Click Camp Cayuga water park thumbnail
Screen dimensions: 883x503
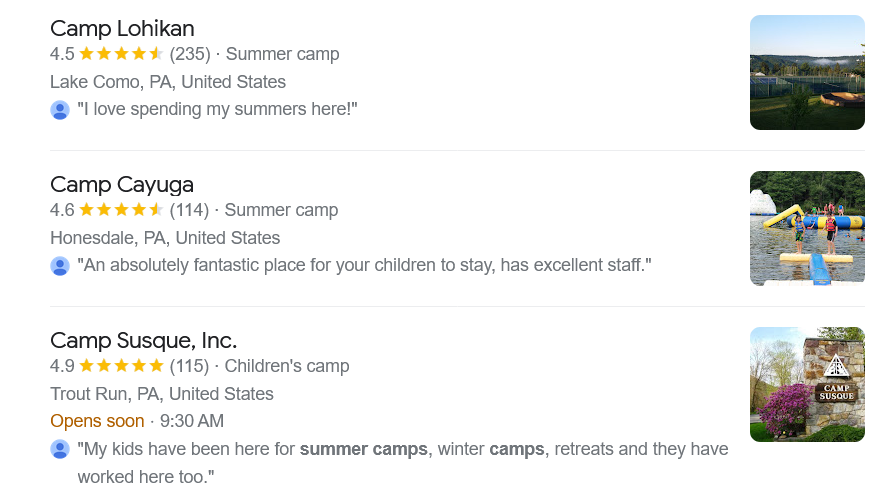click(x=806, y=228)
